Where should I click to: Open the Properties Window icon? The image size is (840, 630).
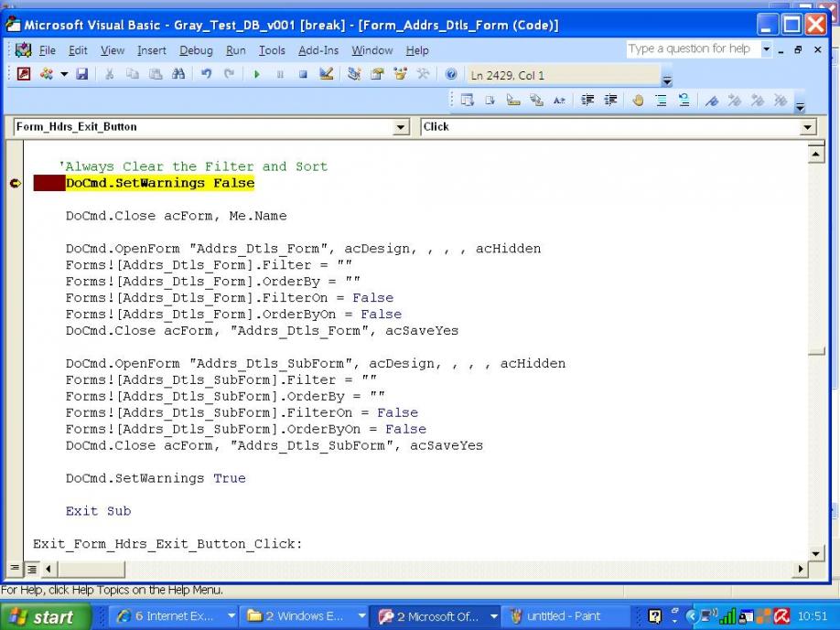377,74
